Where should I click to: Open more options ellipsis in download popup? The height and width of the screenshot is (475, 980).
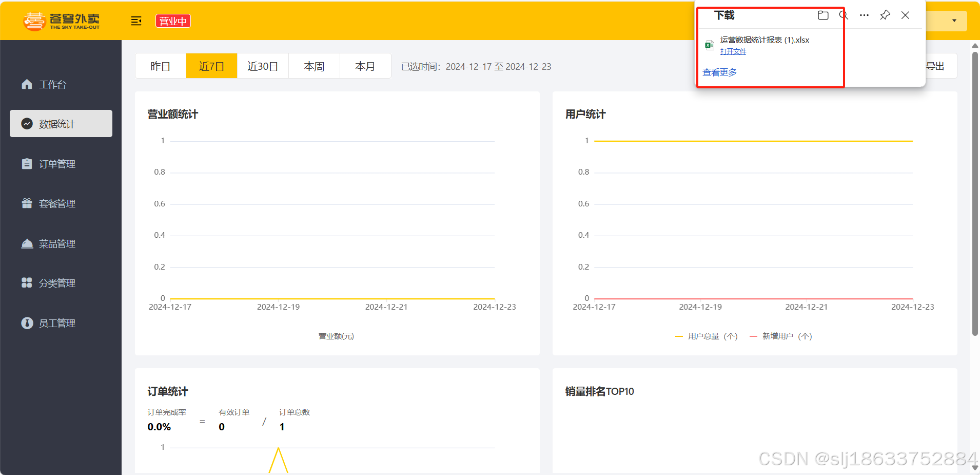(864, 15)
